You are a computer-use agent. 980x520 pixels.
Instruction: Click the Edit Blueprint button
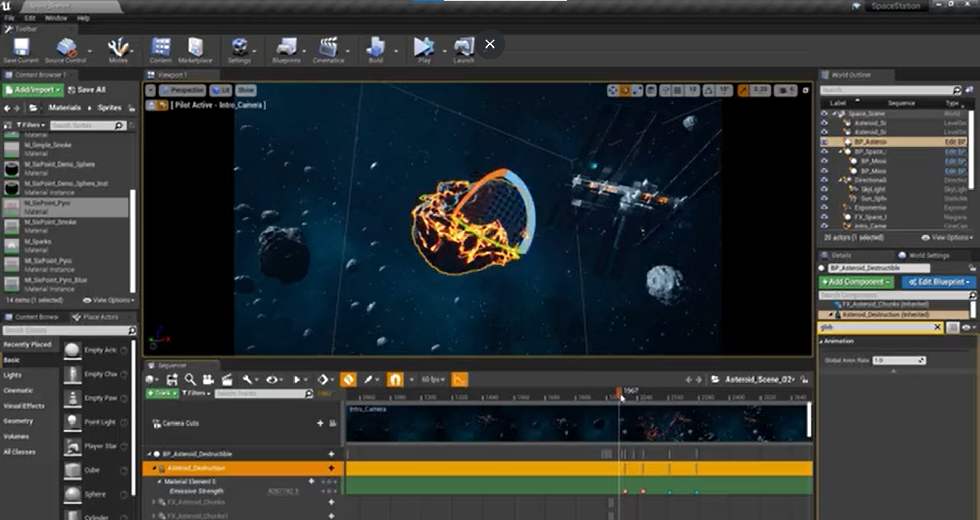tap(938, 282)
